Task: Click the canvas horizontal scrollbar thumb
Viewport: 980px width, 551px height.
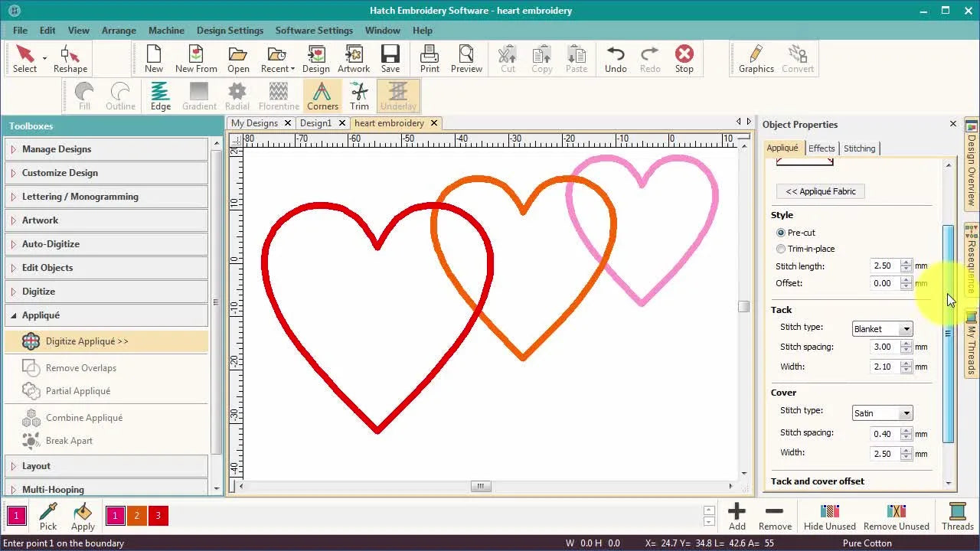Action: coord(481,486)
